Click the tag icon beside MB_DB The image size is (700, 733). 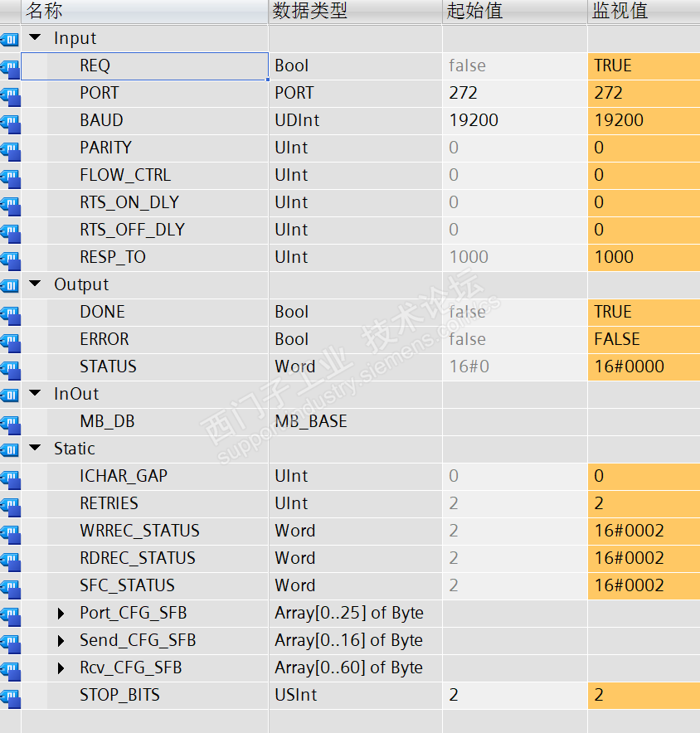[11, 424]
